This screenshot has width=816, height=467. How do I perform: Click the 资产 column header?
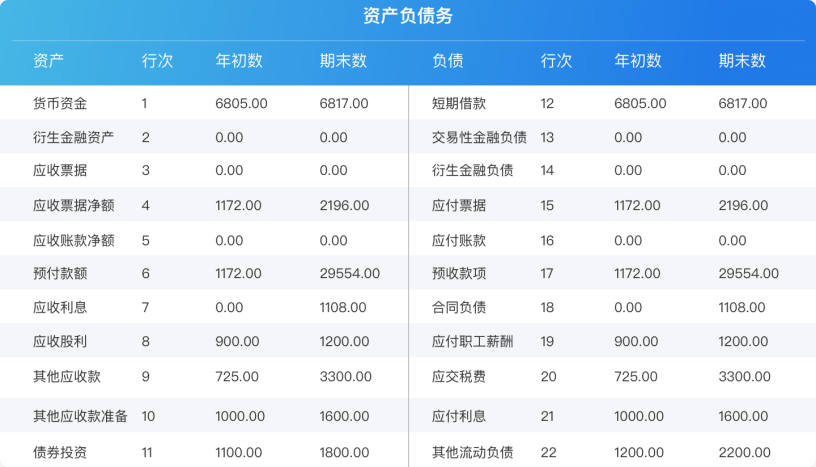(x=48, y=61)
